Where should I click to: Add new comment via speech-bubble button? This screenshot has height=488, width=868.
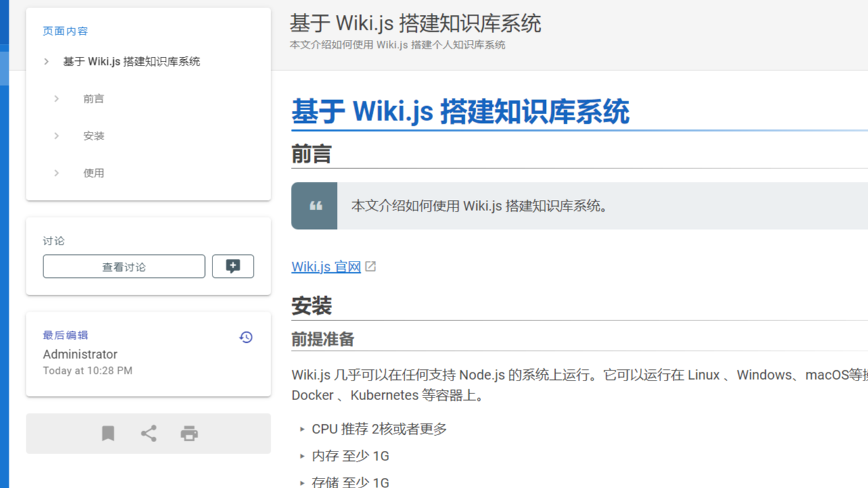pyautogui.click(x=233, y=266)
